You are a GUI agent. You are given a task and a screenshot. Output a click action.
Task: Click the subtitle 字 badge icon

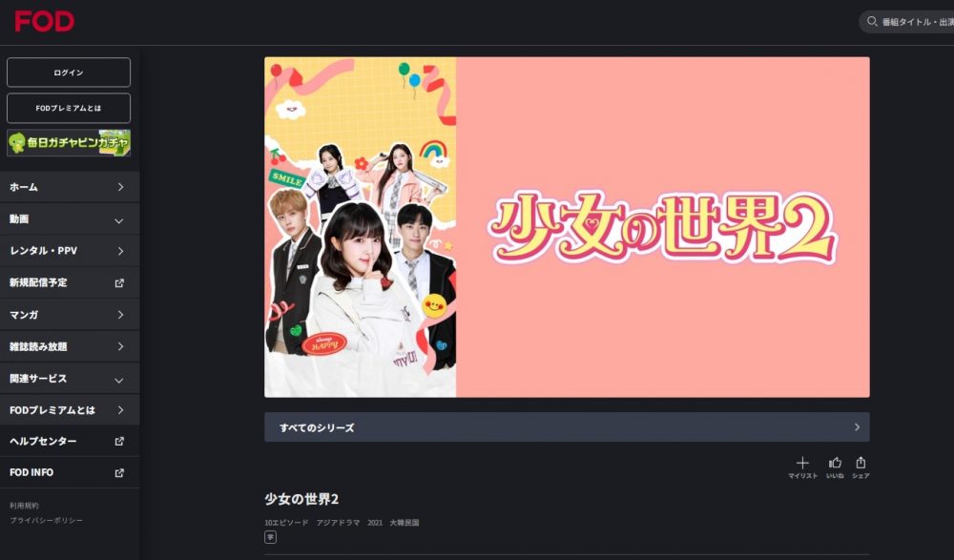270,537
